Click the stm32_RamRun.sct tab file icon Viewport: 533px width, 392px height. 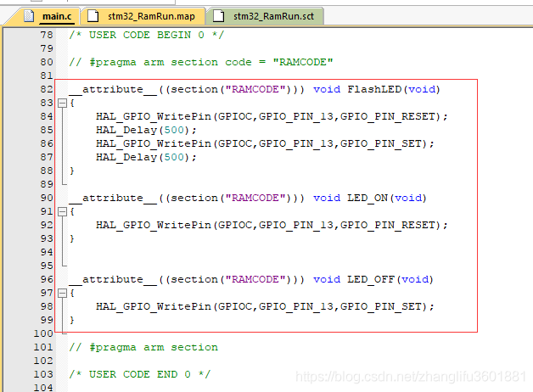point(219,16)
